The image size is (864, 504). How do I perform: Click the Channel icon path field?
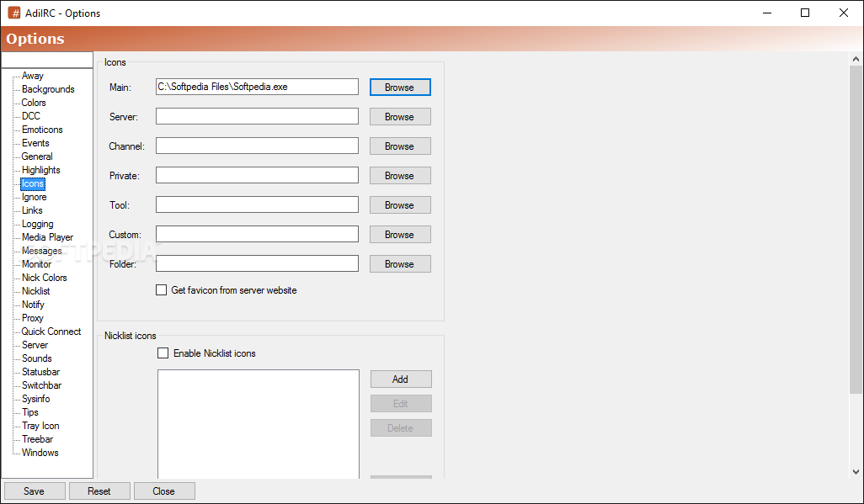tap(257, 146)
